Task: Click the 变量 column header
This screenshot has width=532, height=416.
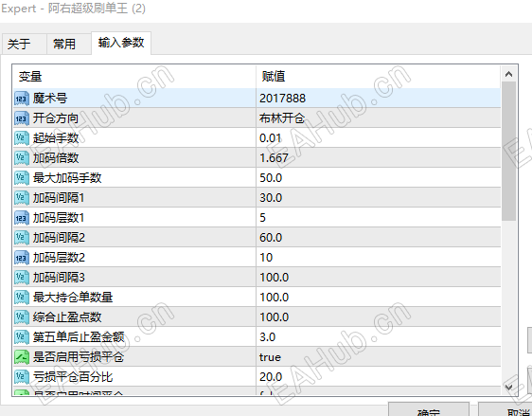Action: [x=134, y=77]
